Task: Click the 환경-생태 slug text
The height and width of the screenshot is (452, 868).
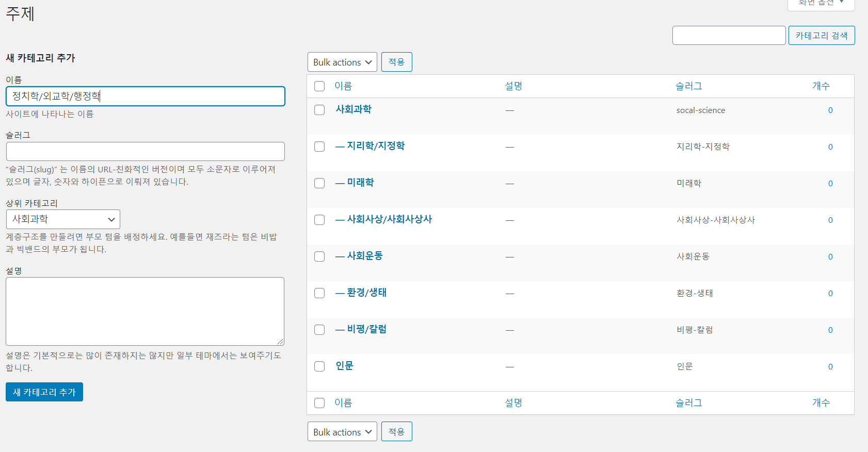Action: pos(695,293)
